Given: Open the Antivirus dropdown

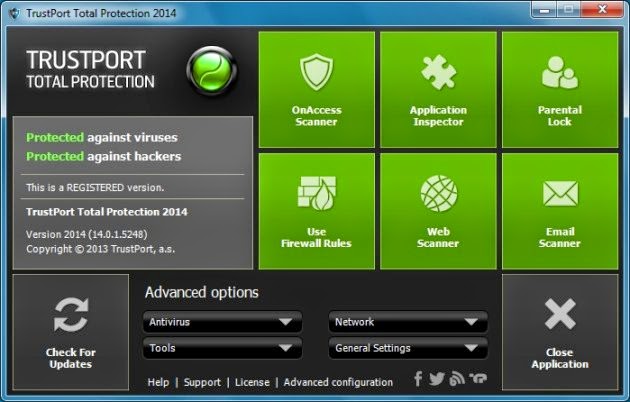Looking at the screenshot, I should (x=222, y=322).
